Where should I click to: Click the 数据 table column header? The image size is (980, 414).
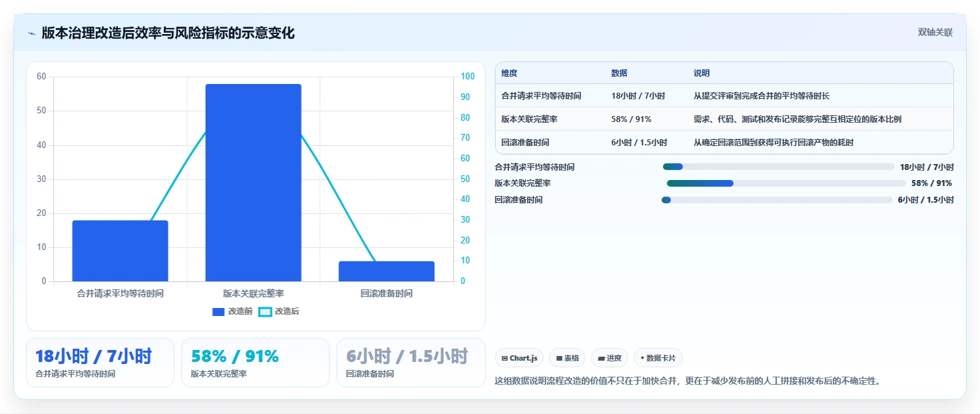click(619, 73)
